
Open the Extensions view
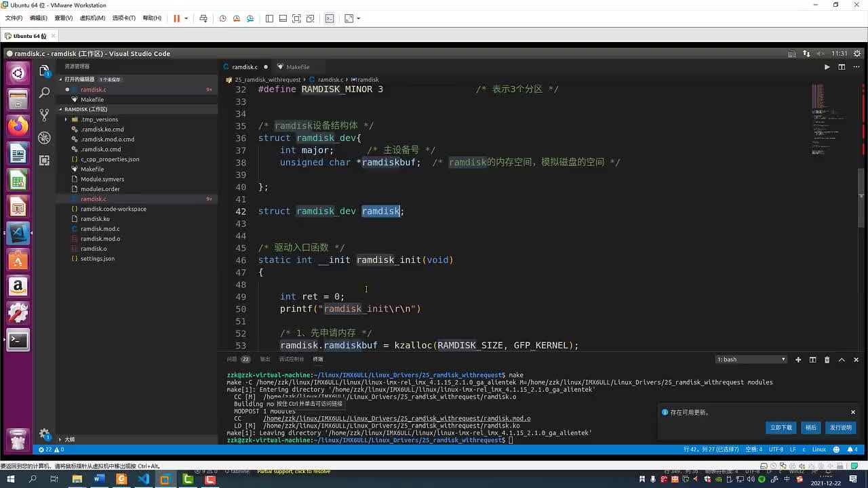pos(44,160)
